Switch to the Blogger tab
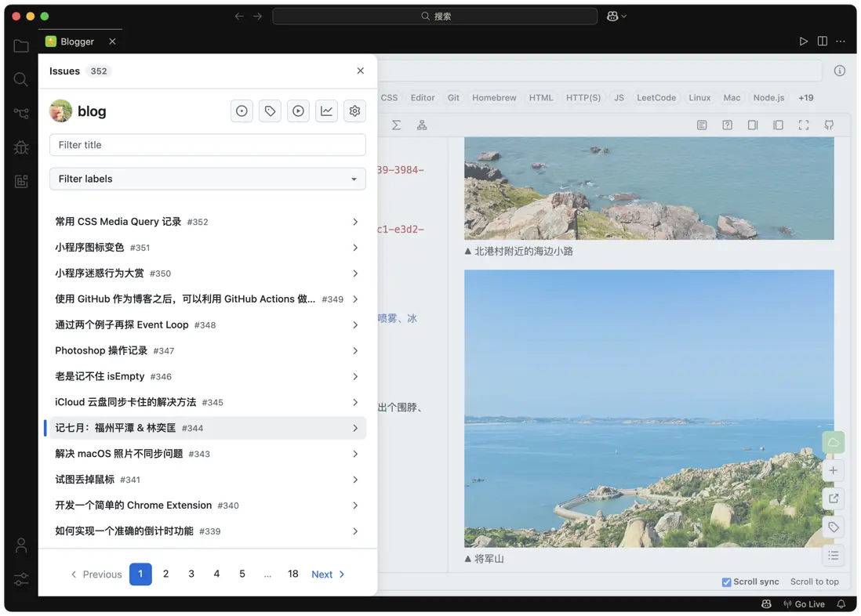 (78, 42)
